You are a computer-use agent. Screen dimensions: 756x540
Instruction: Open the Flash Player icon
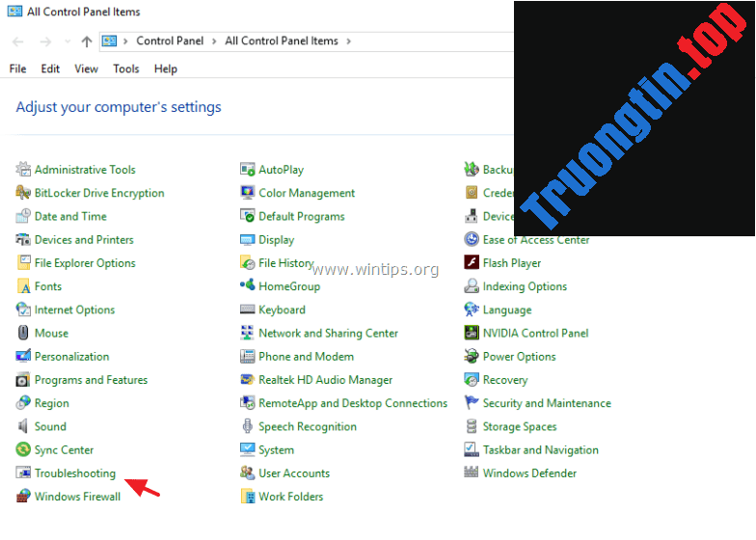click(472, 262)
